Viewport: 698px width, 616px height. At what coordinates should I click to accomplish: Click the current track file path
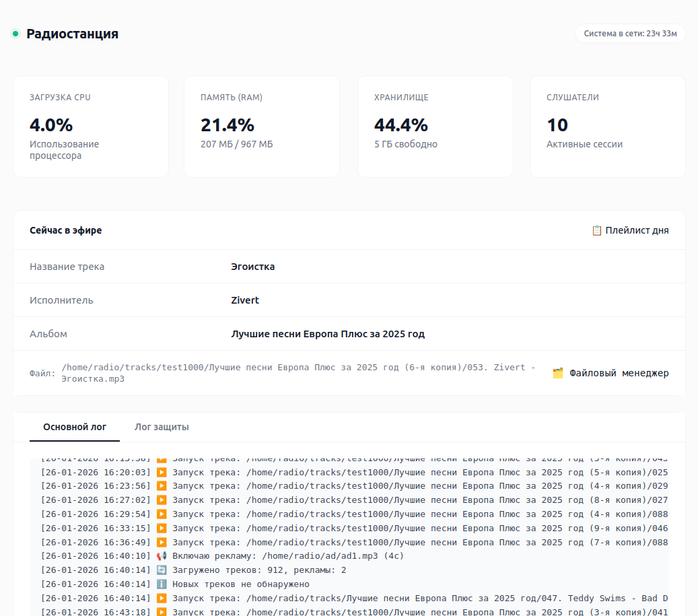pyautogui.click(x=298, y=373)
